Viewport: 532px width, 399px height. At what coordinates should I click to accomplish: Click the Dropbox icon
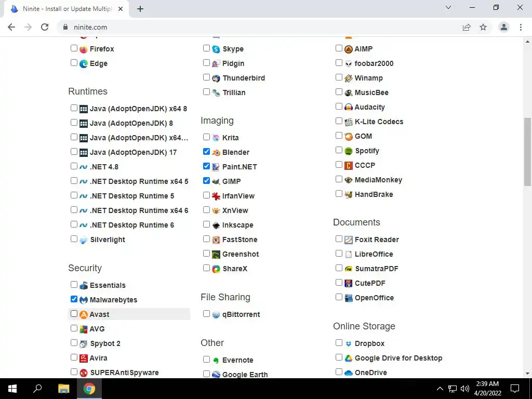(349, 344)
